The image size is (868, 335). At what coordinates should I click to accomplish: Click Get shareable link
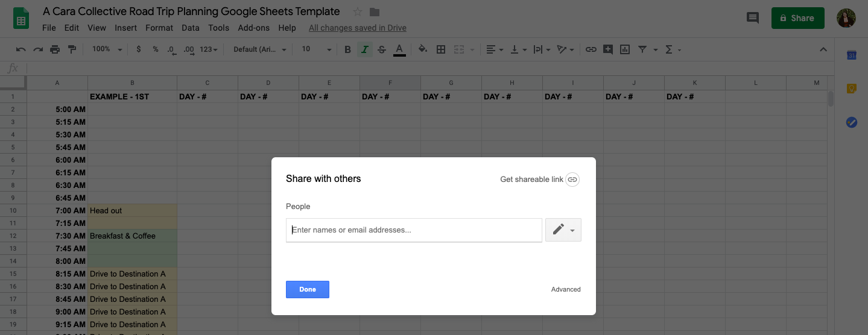click(539, 180)
